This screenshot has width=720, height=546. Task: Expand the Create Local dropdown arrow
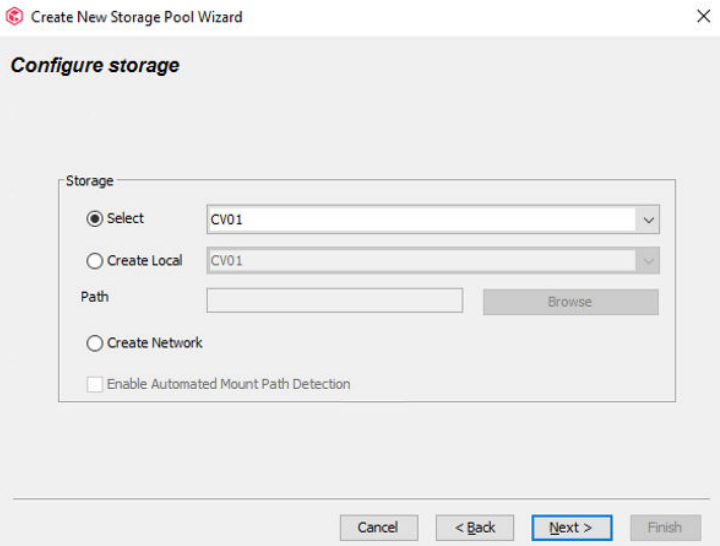click(x=647, y=261)
